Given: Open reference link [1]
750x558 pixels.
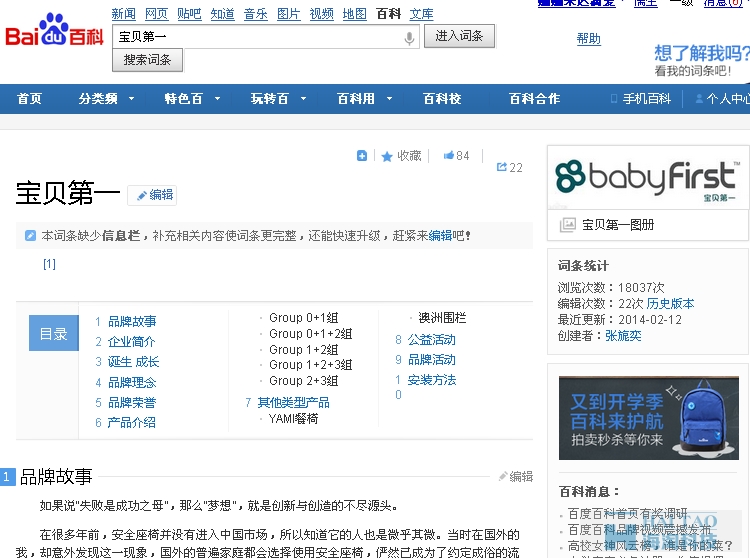Looking at the screenshot, I should click(49, 264).
